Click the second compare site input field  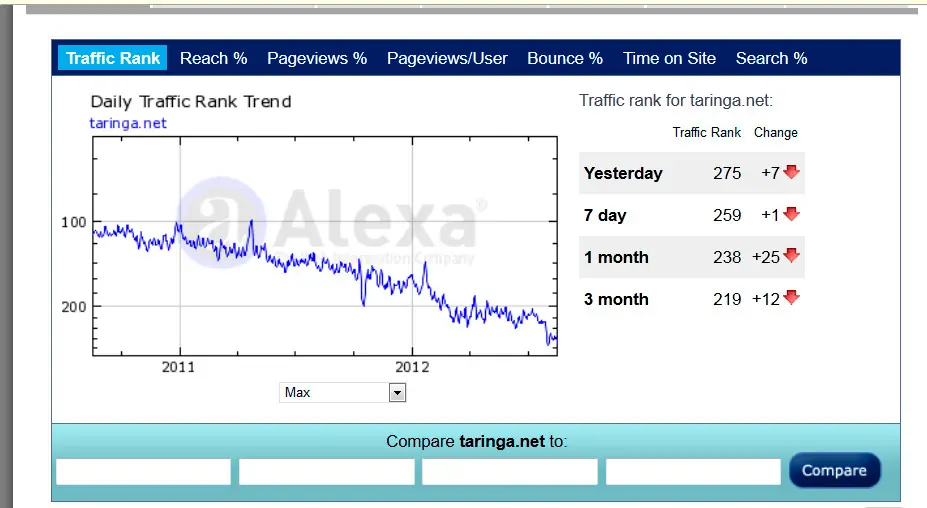point(326,472)
